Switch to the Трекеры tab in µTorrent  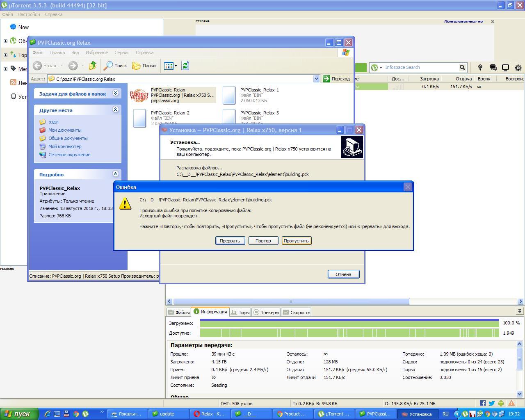pyautogui.click(x=266, y=313)
